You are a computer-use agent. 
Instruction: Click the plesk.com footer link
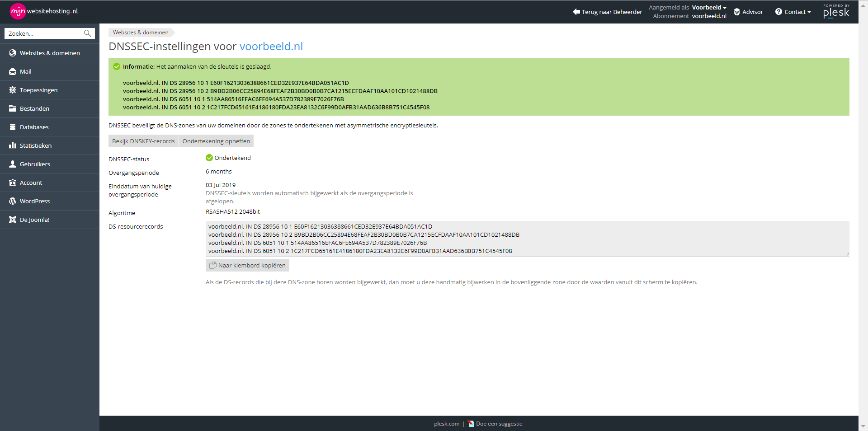(x=447, y=424)
